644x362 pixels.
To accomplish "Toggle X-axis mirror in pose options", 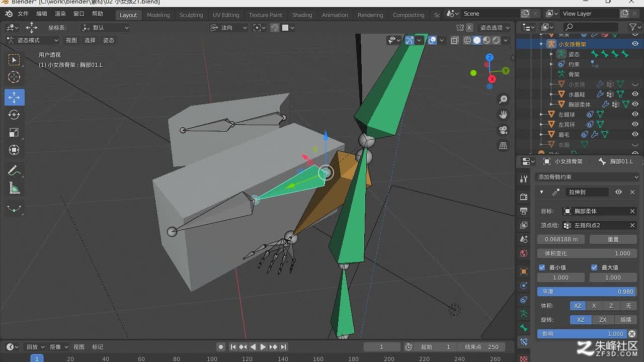I will [469, 28].
